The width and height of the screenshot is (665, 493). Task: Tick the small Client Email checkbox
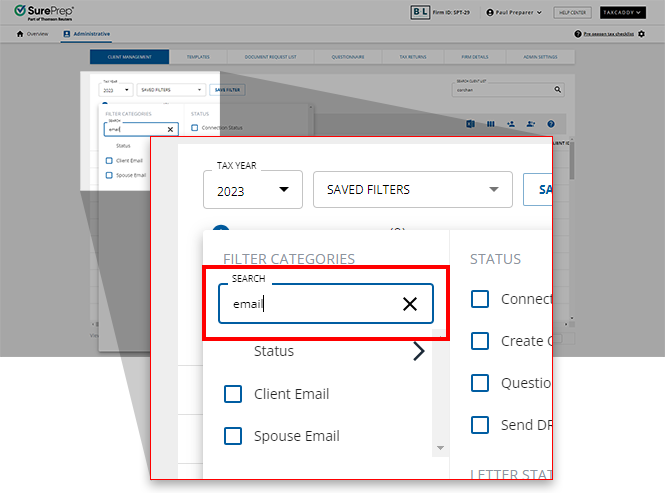109,160
